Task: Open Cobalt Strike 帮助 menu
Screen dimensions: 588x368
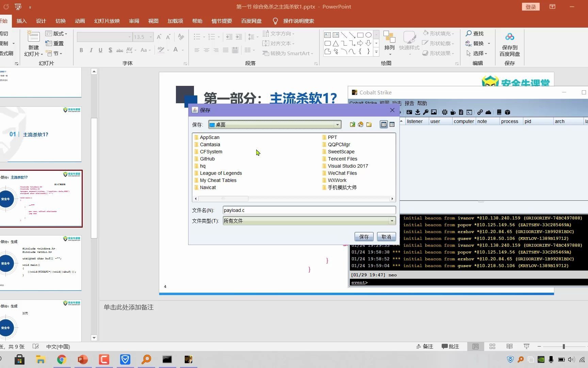Action: (x=422, y=103)
